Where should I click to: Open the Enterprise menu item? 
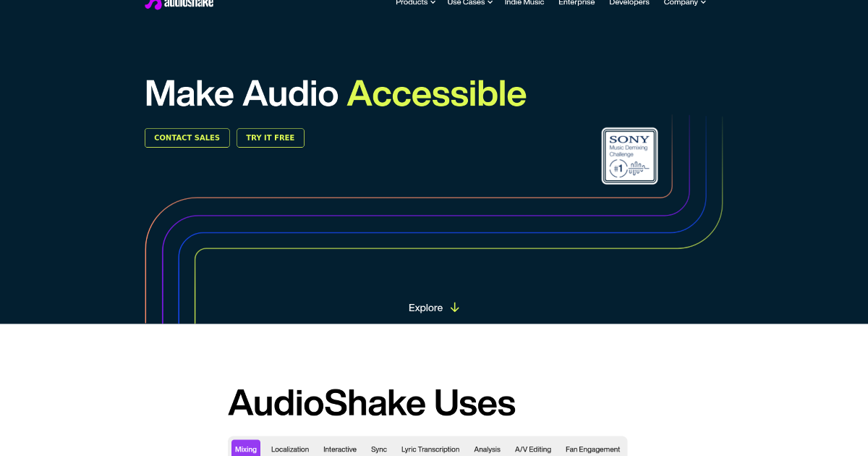pos(576,2)
